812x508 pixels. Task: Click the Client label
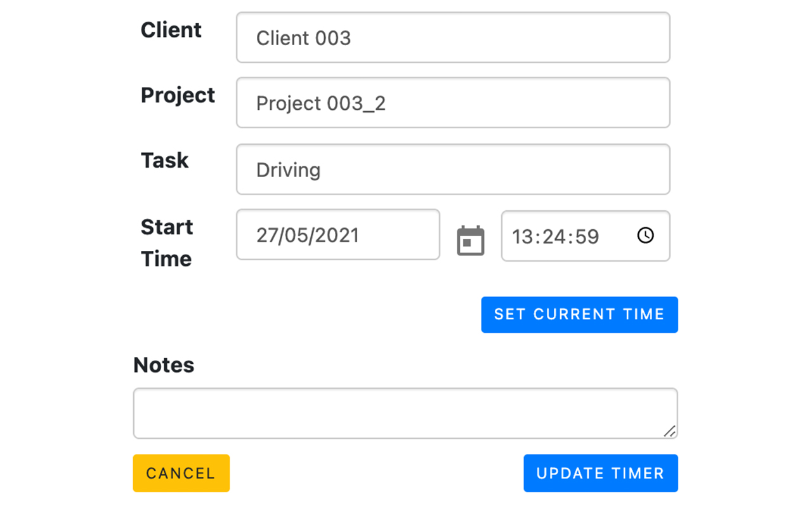click(x=171, y=29)
